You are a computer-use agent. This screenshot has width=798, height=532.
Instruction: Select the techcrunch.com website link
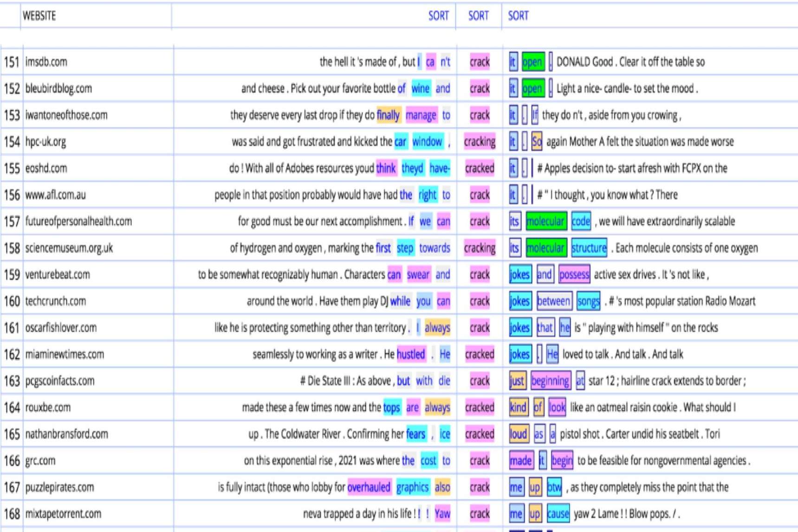[x=55, y=301]
